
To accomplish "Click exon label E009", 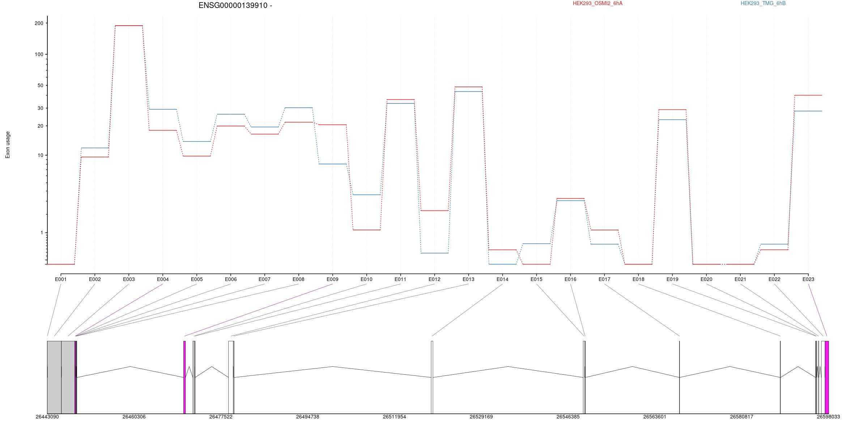I will (332, 279).
